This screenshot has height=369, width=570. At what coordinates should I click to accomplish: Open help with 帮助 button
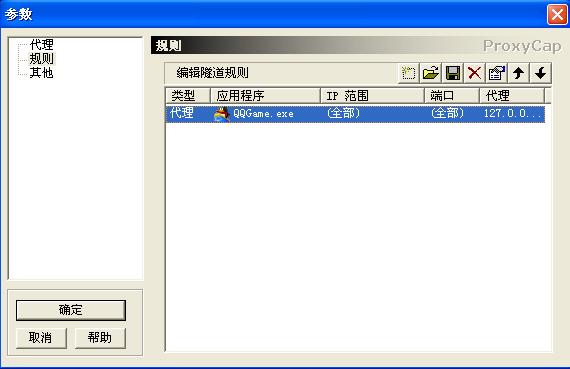click(x=100, y=338)
